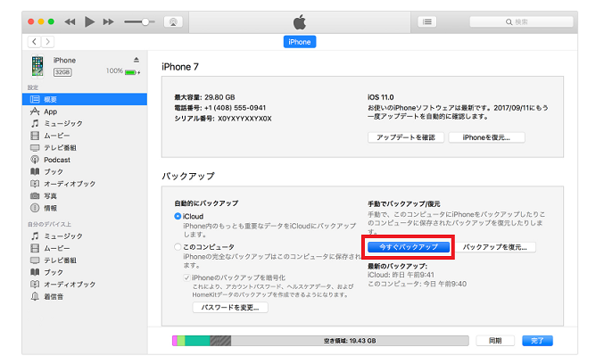Image resolution: width=604 pixels, height=364 pixels.
Task: Toggle iPhoneのバックアップを暗号化 checkbox
Action: coord(186,277)
